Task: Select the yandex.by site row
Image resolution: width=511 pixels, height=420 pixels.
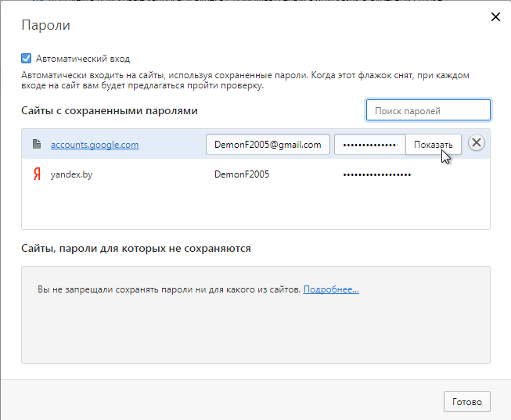Action: [x=256, y=174]
